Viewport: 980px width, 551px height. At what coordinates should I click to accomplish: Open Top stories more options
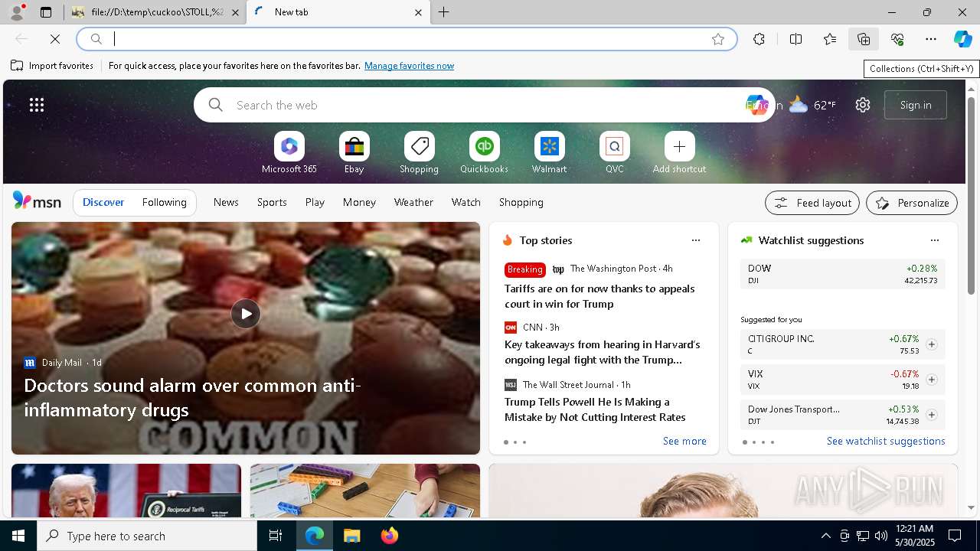pyautogui.click(x=696, y=240)
